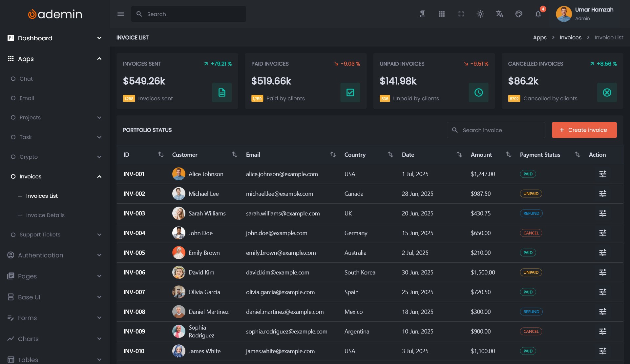Open the language translate icon
Screen dimensions: 630x364
499,14
